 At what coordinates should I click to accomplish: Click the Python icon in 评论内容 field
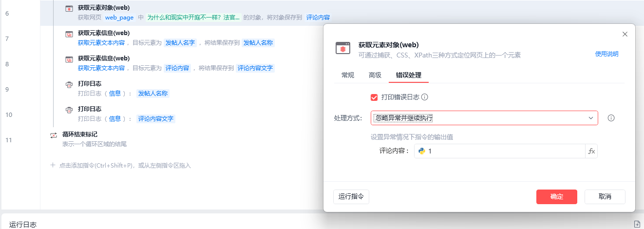pyautogui.click(x=422, y=151)
